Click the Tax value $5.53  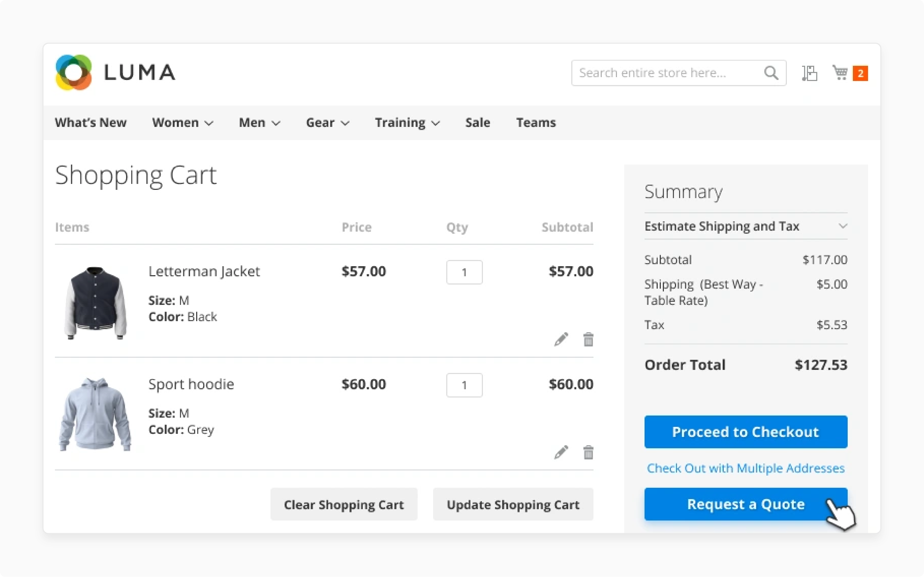832,325
